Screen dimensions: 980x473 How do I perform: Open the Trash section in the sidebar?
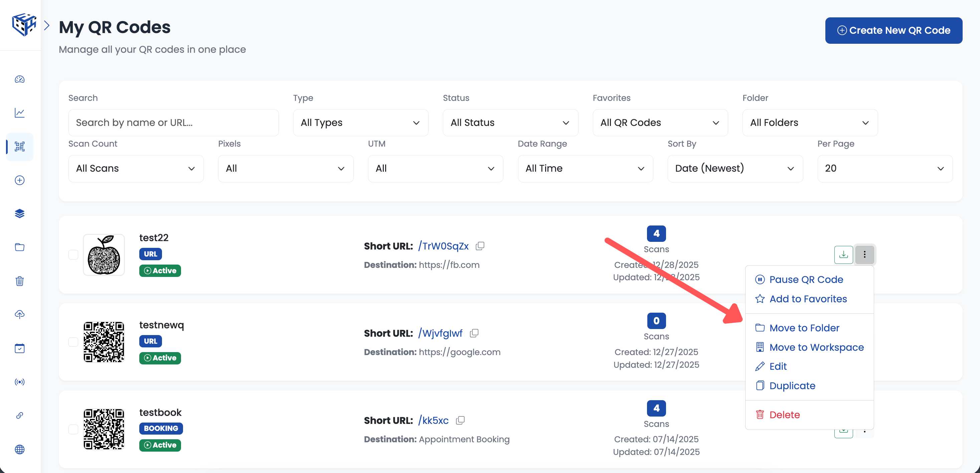(x=19, y=281)
